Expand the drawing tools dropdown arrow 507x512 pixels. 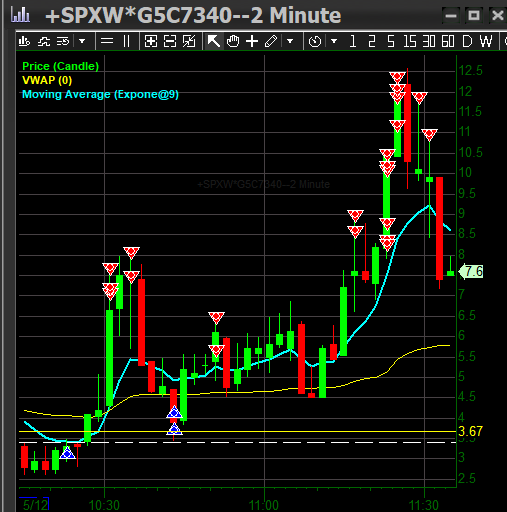(290, 42)
